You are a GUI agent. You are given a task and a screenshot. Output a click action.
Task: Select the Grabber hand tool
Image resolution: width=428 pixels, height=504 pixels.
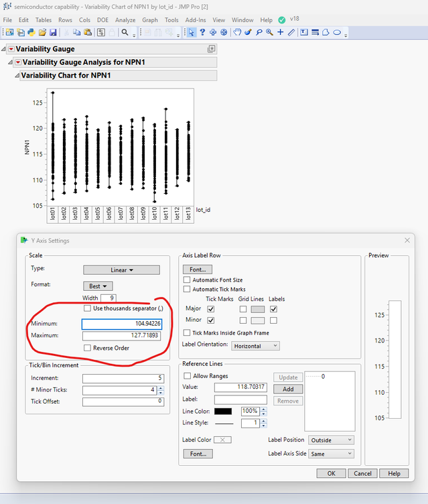(237, 32)
